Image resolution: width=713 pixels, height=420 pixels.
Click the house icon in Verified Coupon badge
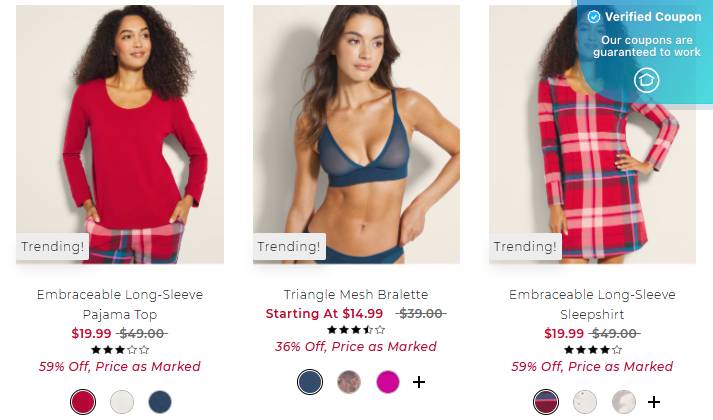coord(646,80)
